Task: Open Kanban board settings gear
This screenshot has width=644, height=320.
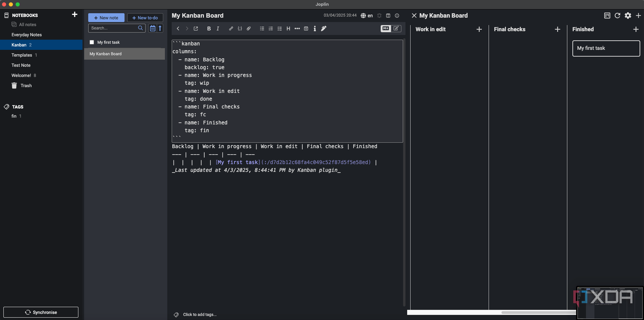Action: click(x=628, y=16)
